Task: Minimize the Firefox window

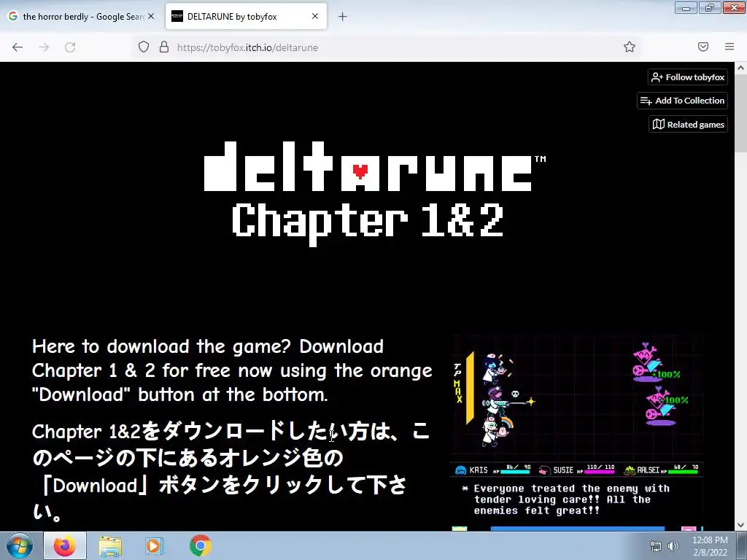Action: [x=686, y=7]
